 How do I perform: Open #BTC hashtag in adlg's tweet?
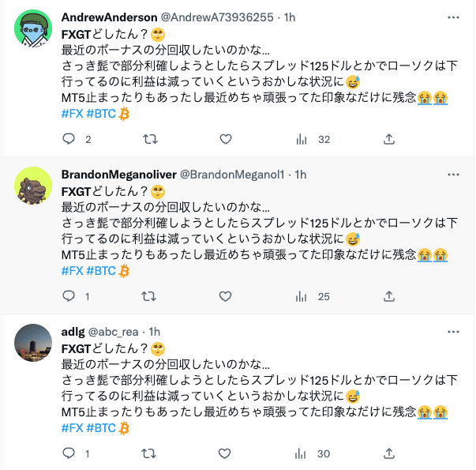[100, 427]
